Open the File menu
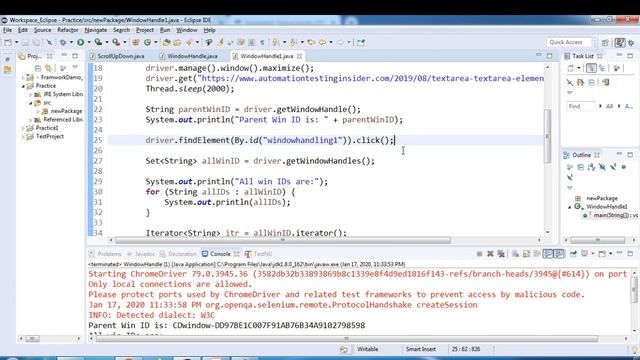The image size is (640, 360). coord(7,30)
